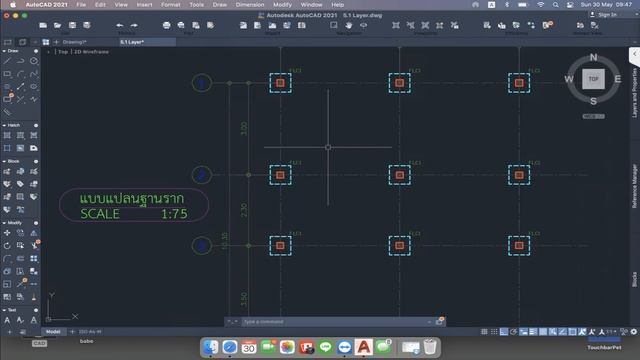Select the Arc tool in Draw panel
This screenshot has width=640, height=360.
[x=20, y=74]
